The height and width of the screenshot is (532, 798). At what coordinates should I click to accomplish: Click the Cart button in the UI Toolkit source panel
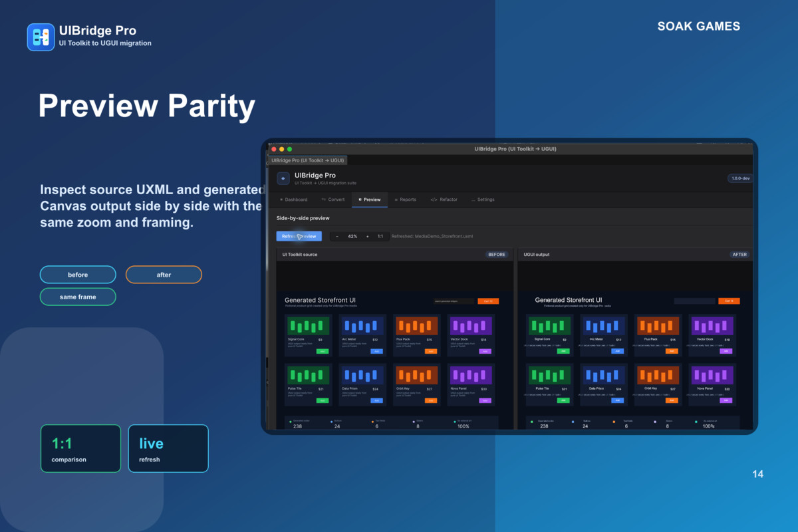click(x=488, y=301)
